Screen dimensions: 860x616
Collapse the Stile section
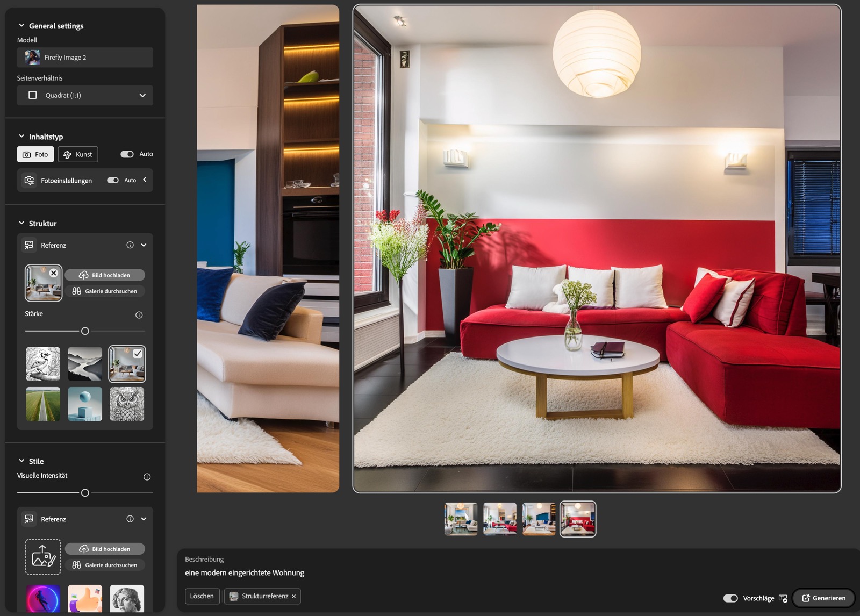coord(21,461)
